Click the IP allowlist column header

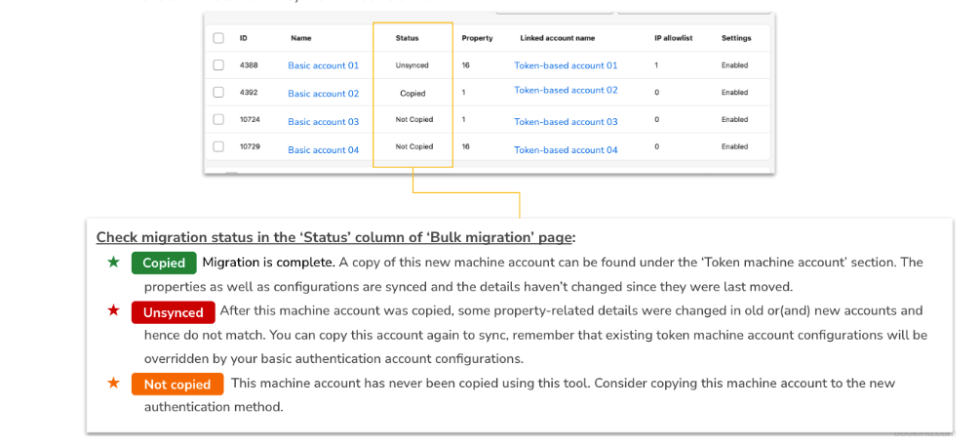click(671, 38)
